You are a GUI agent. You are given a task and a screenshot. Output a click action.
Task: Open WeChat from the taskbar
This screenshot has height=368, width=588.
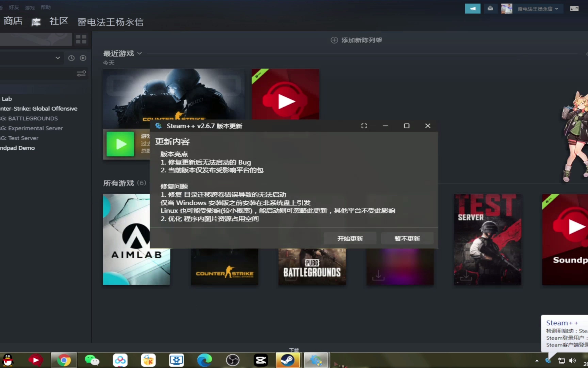click(92, 360)
